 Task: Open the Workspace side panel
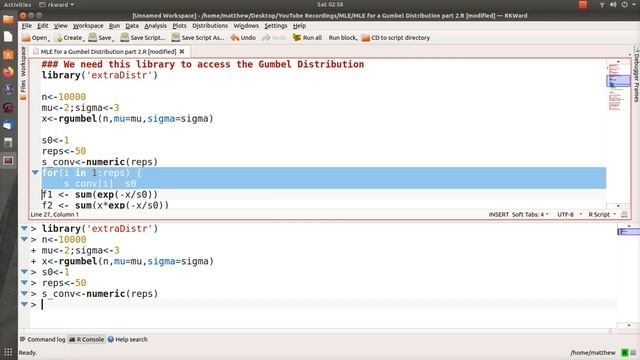coord(23,61)
